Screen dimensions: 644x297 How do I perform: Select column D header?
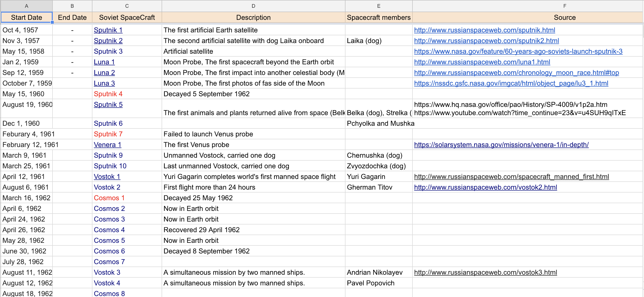coord(253,6)
